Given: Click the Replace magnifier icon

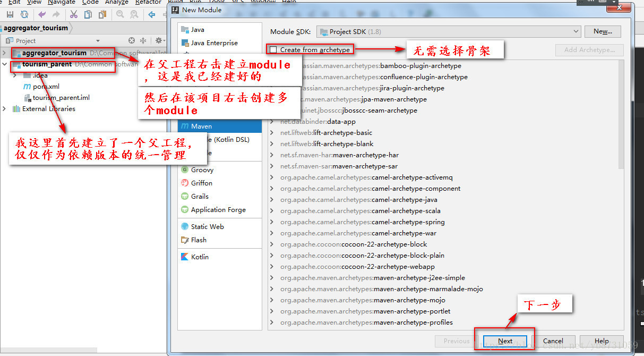Looking at the screenshot, I should 133,14.
